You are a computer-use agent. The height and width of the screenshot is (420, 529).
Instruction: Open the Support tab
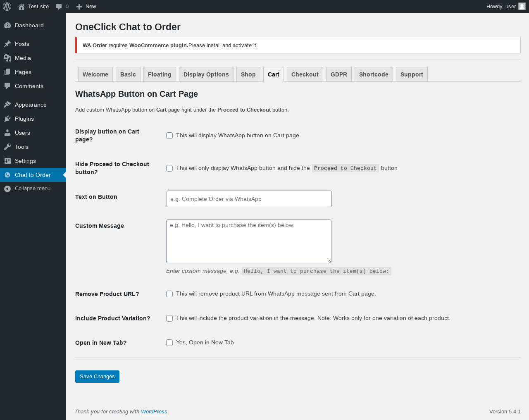pyautogui.click(x=412, y=74)
